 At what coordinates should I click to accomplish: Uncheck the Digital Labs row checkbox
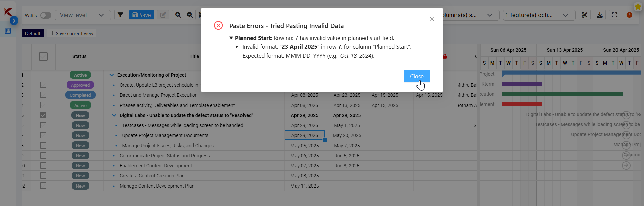click(x=43, y=115)
